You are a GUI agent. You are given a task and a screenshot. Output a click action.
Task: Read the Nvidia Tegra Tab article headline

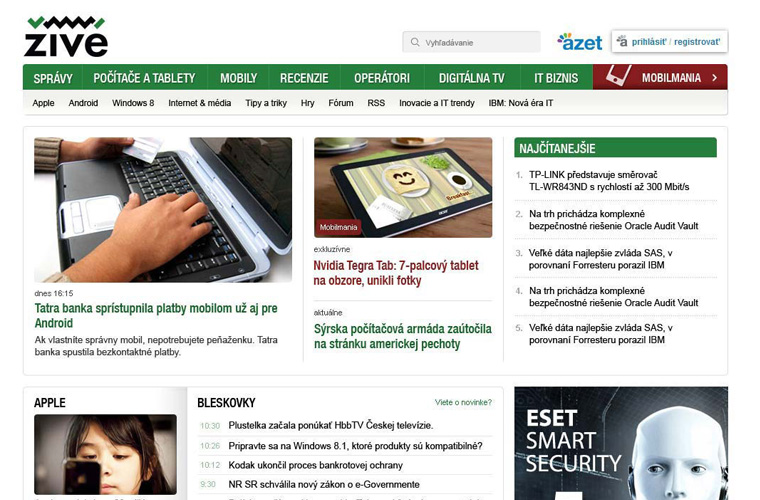396,273
